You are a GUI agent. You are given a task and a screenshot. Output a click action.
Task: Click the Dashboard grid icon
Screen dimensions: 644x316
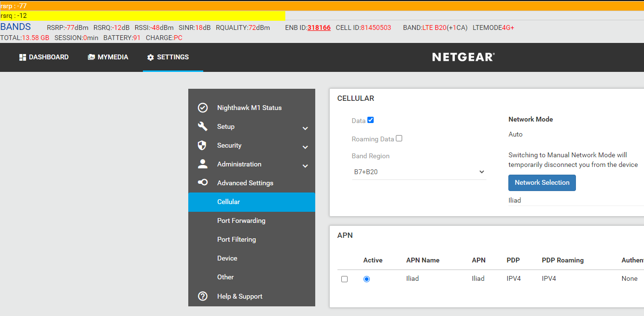[x=22, y=57]
